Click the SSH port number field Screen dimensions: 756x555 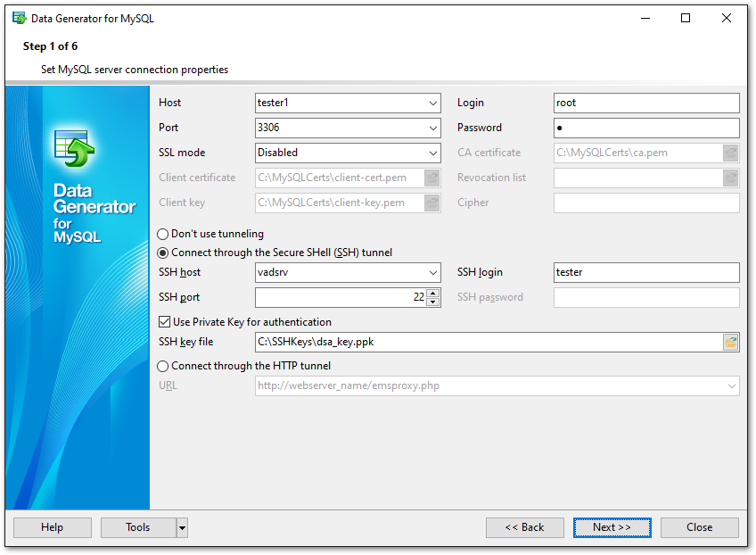click(x=341, y=298)
